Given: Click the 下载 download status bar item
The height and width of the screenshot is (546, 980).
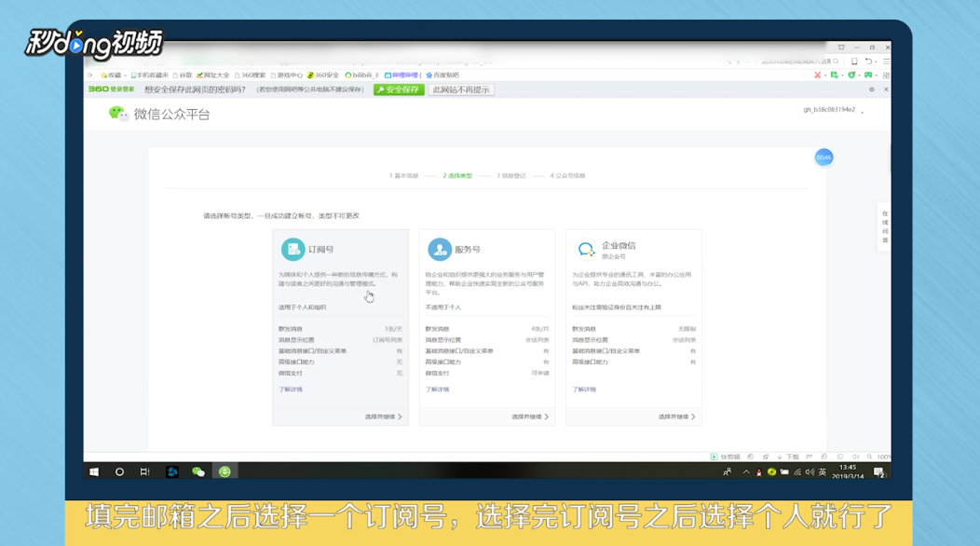Looking at the screenshot, I should (x=788, y=457).
